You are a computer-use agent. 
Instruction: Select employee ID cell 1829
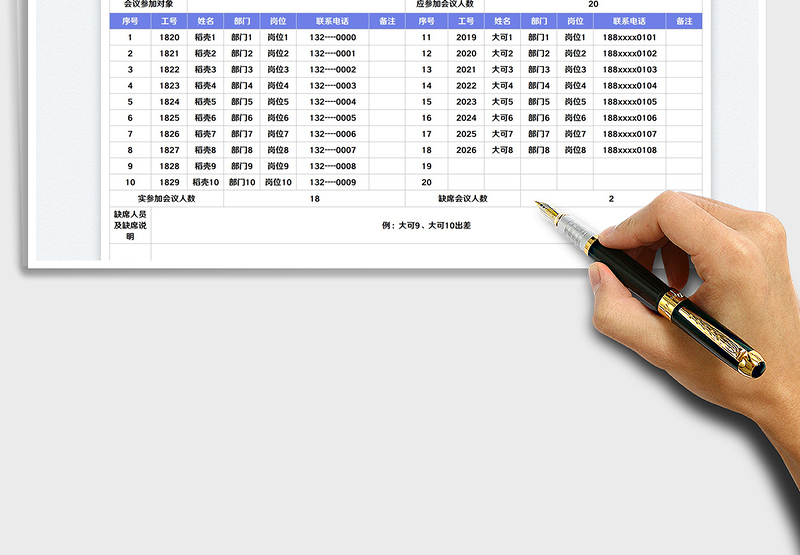pos(169,182)
